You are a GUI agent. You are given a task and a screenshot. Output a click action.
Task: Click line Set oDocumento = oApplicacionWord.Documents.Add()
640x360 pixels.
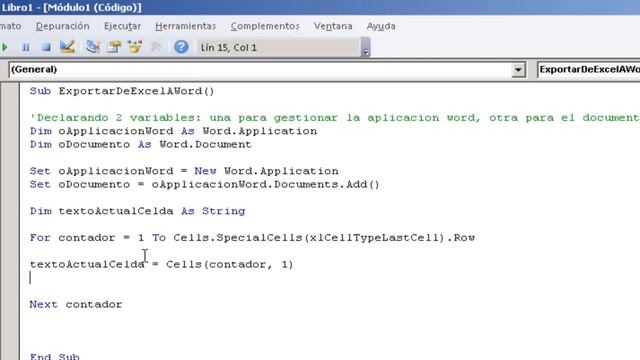pos(204,184)
